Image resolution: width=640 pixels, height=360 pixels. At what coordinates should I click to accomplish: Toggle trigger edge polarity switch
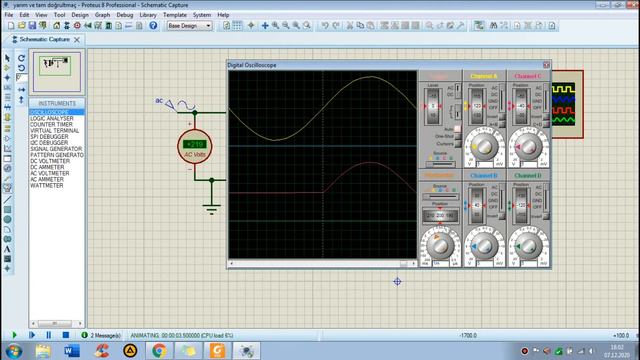458,111
